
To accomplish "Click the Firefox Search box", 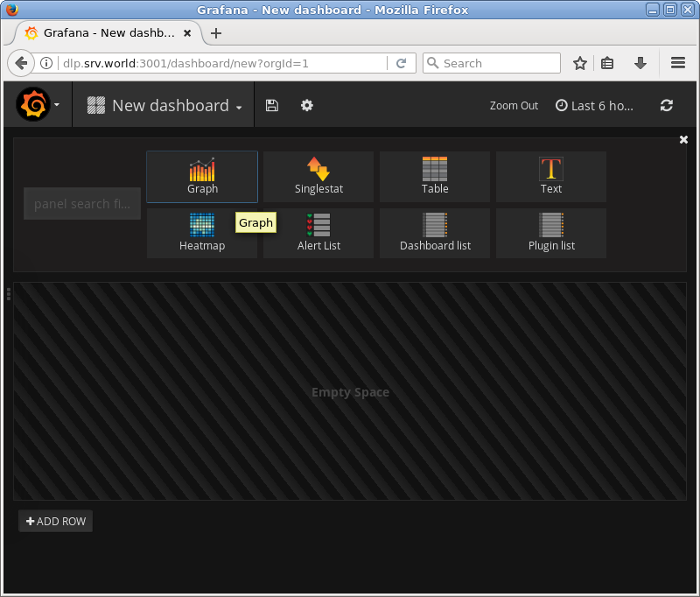I will click(x=492, y=63).
